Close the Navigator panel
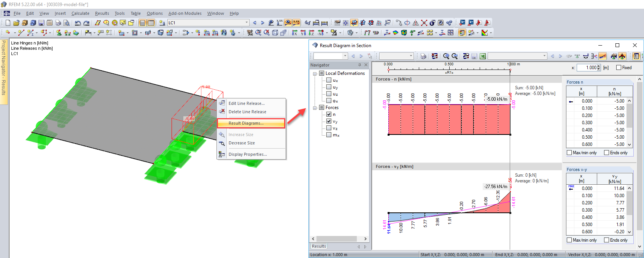The width and height of the screenshot is (644, 258). point(366,65)
